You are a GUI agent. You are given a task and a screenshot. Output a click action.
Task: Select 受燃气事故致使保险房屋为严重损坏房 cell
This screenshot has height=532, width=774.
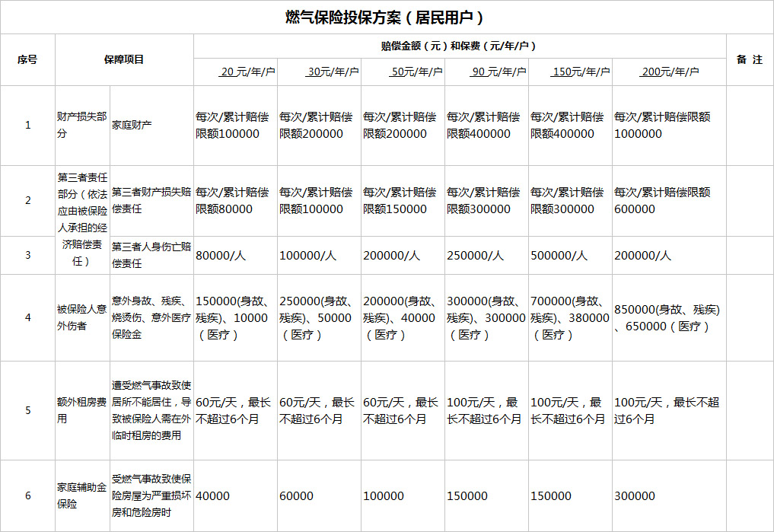coord(151,496)
